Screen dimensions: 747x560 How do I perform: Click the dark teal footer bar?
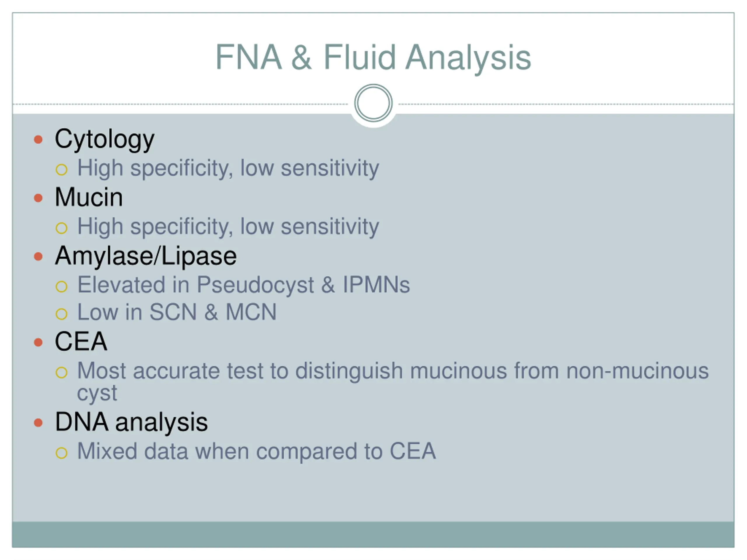tap(373, 534)
